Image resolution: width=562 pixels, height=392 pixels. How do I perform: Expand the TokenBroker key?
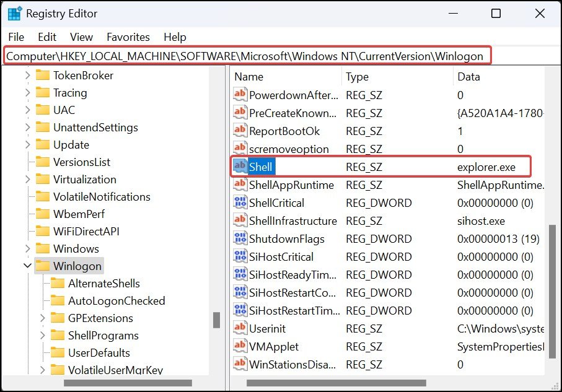pos(28,76)
